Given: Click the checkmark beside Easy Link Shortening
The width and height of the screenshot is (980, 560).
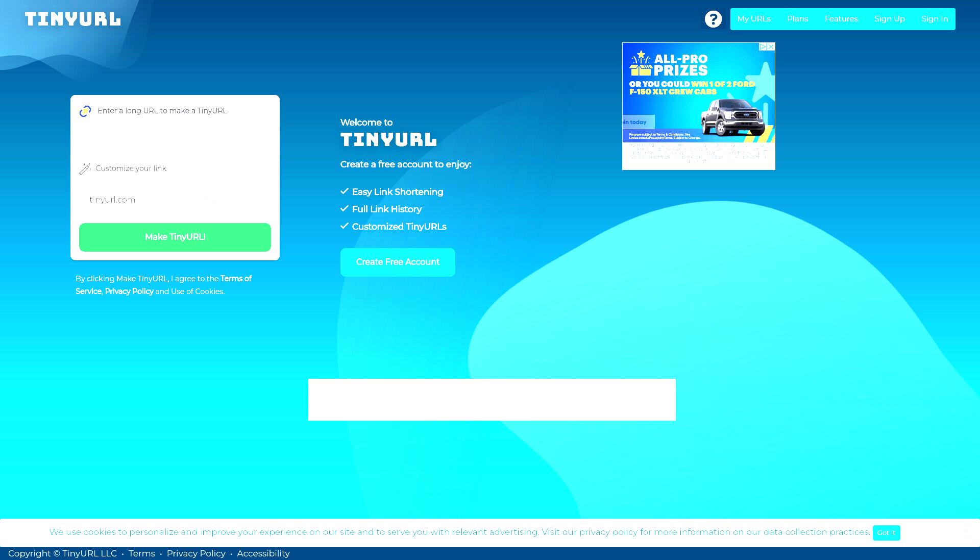Looking at the screenshot, I should click(345, 191).
